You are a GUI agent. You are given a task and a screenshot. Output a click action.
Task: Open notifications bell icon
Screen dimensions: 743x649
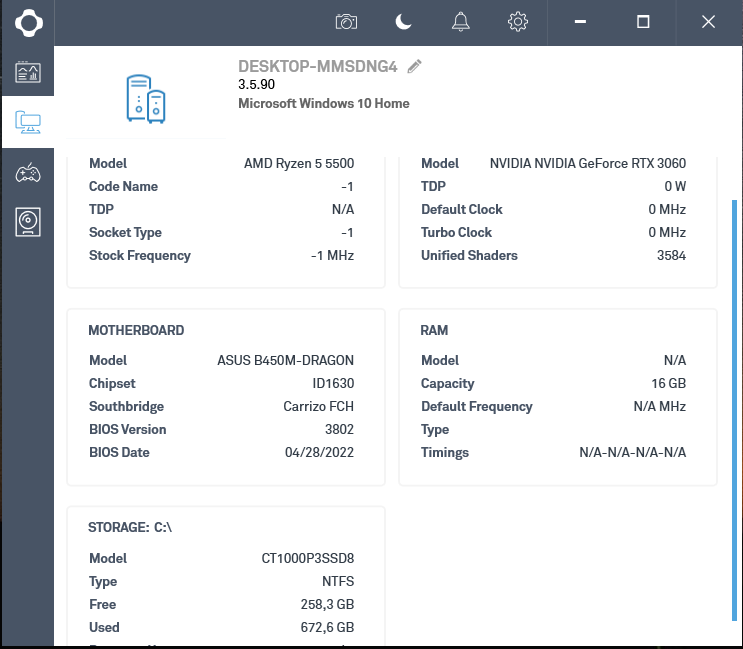point(461,22)
